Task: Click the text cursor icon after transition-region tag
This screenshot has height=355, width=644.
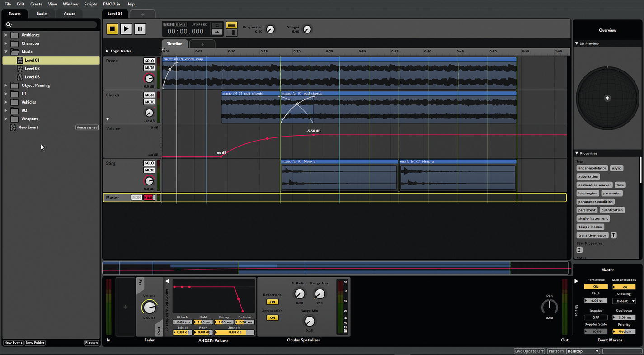Action: (613, 235)
